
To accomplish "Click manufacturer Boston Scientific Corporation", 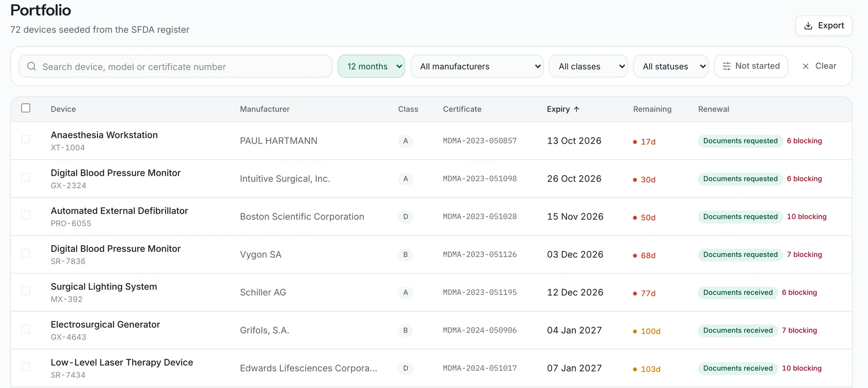I will 302,217.
